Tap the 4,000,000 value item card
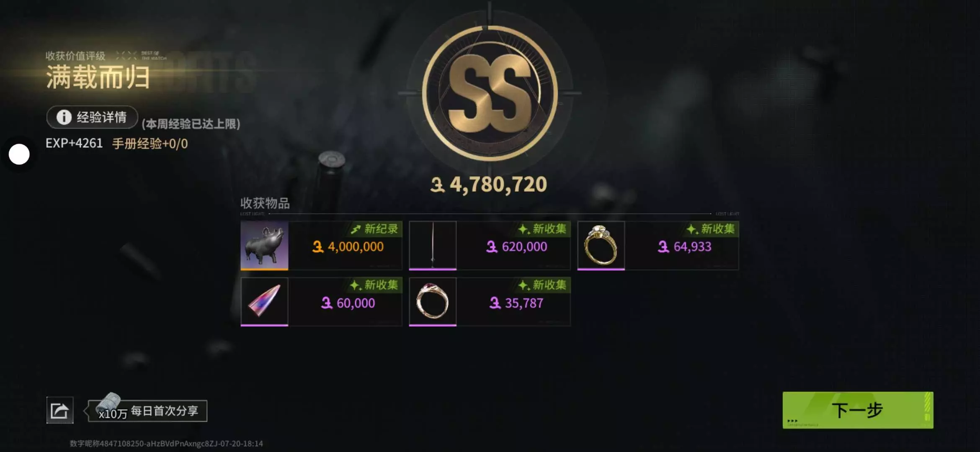Image resolution: width=980 pixels, height=452 pixels. pos(321,246)
